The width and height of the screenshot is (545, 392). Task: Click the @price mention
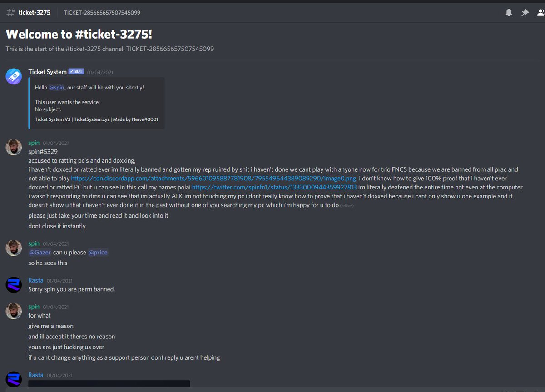point(98,253)
